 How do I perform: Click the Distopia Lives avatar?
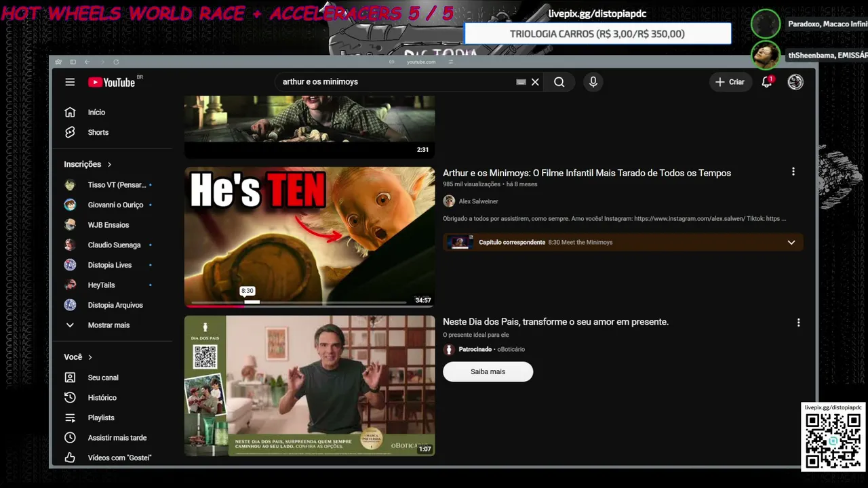point(70,265)
